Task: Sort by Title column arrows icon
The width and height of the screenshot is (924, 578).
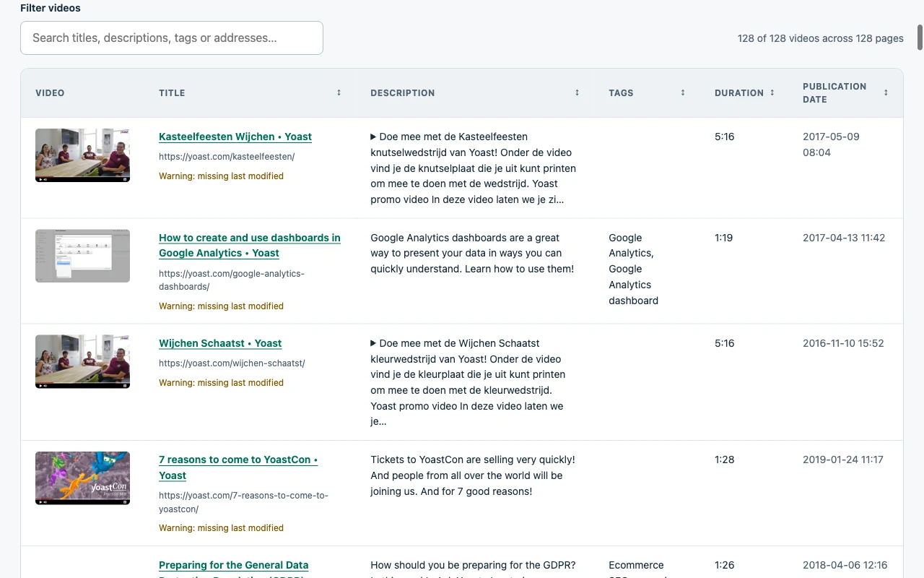Action: (339, 92)
